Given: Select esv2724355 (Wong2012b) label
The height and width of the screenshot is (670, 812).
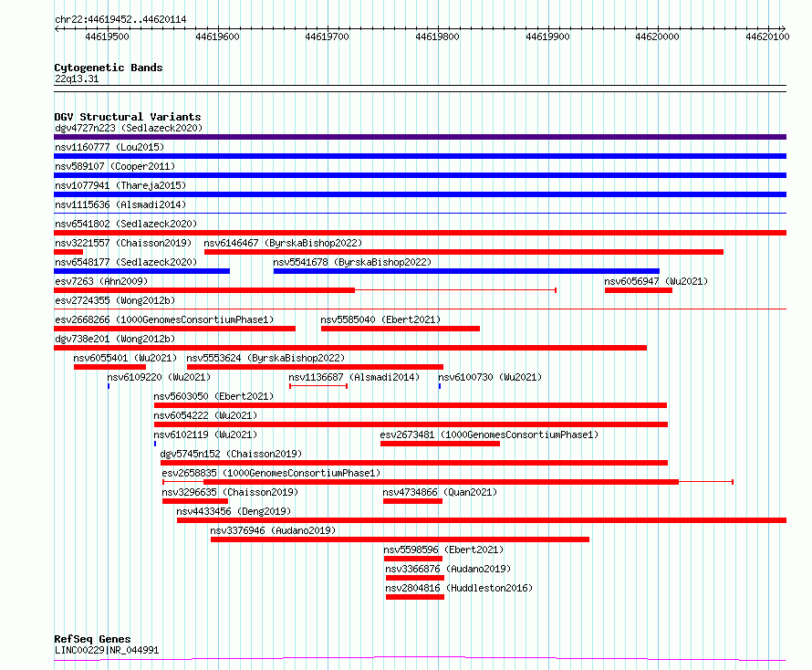Looking at the screenshot, I should [x=115, y=300].
